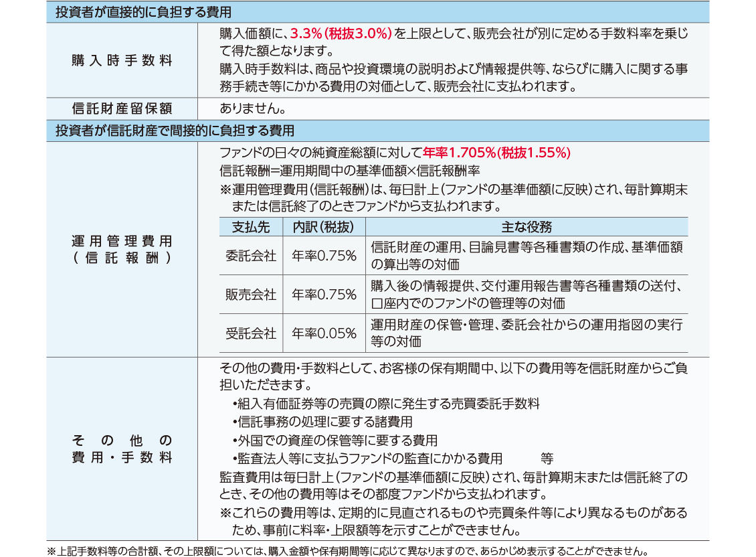Click the footnote starting with ※上記手数料等の合計額
The width and height of the screenshot is (756, 557).
[347, 552]
